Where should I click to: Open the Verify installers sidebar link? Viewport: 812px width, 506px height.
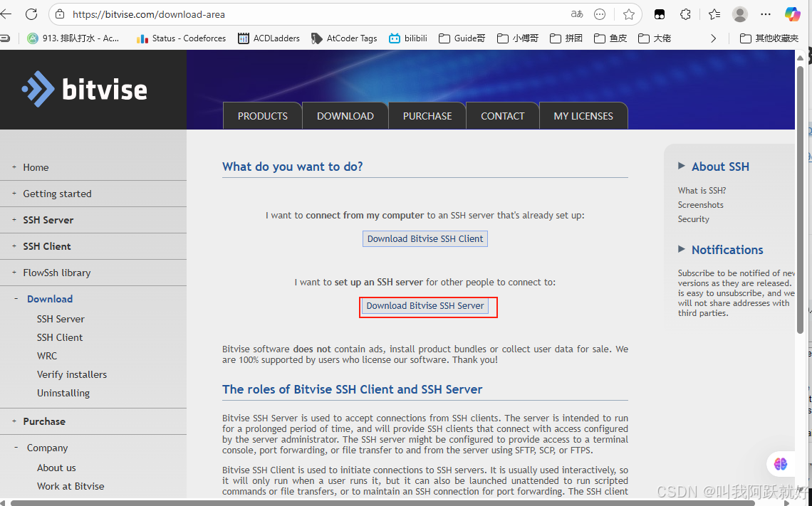pos(72,374)
